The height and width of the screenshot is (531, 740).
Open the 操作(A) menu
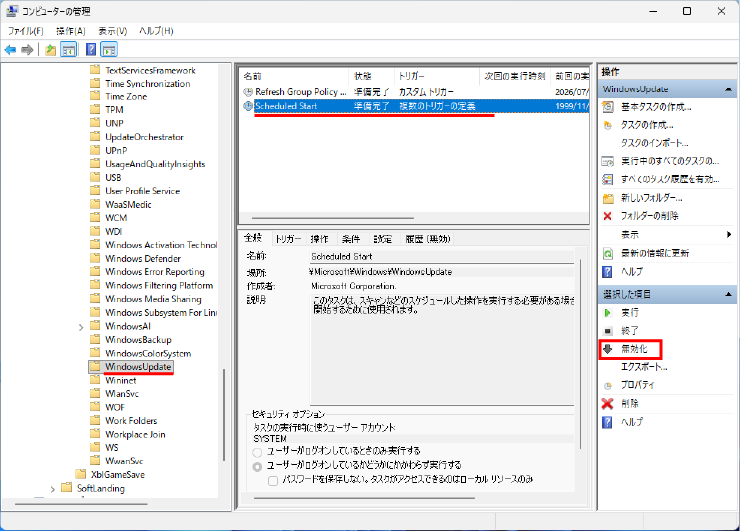pos(71,31)
